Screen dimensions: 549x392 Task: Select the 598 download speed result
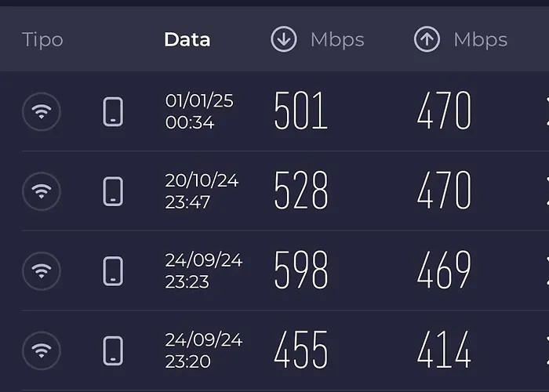pyautogui.click(x=300, y=271)
